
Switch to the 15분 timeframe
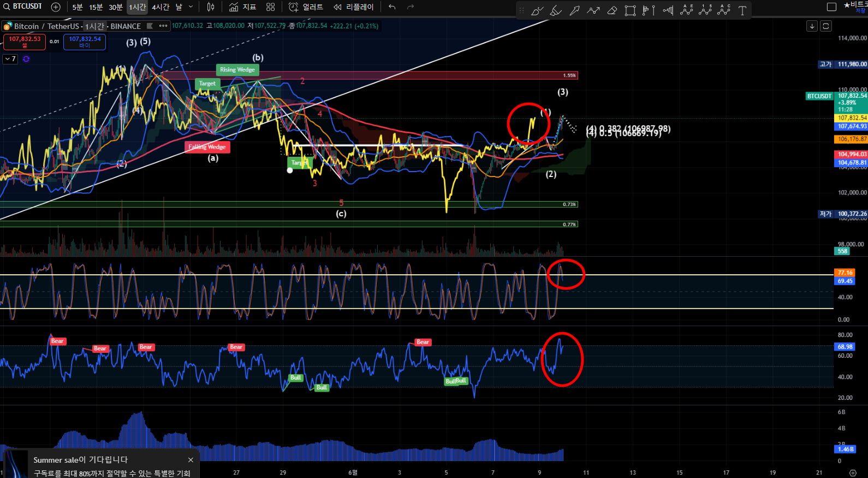[x=96, y=7]
